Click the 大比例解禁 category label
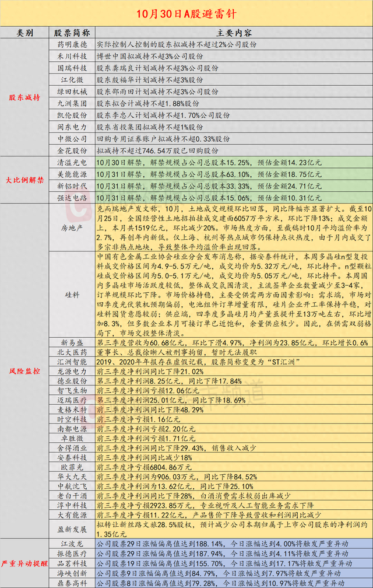Viewport: 373px width, 588px height. (24, 180)
